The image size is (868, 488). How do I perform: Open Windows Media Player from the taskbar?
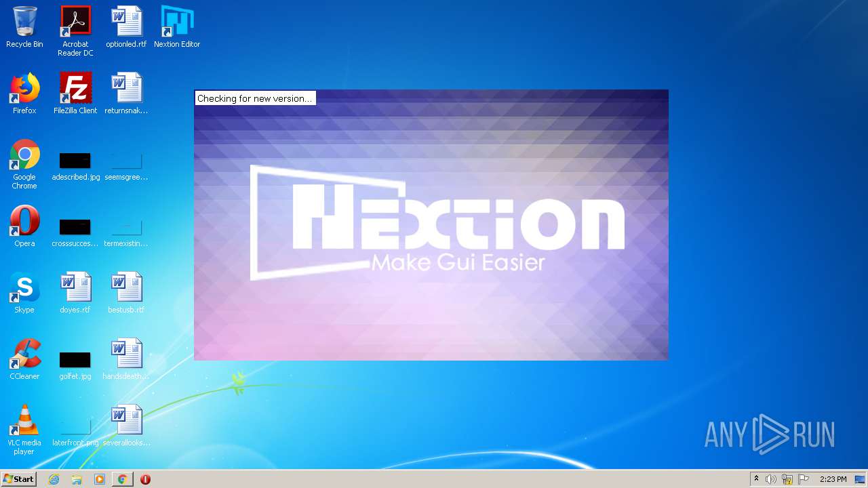click(x=100, y=479)
